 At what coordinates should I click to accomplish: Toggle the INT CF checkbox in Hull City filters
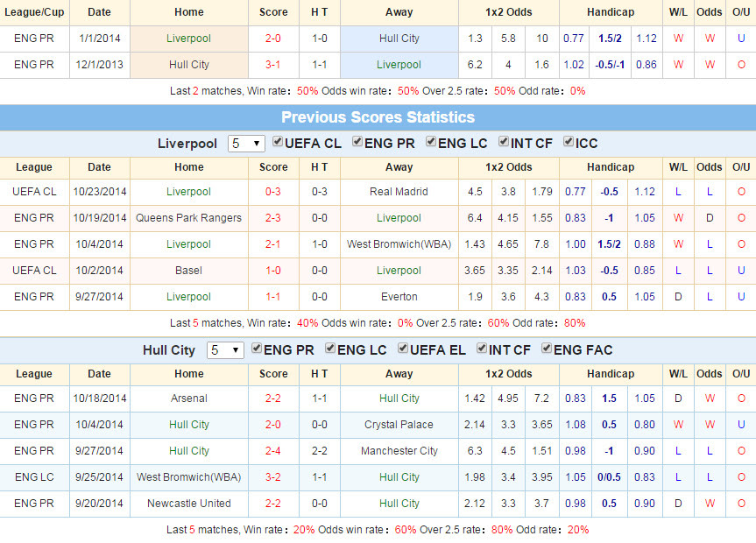pyautogui.click(x=482, y=349)
